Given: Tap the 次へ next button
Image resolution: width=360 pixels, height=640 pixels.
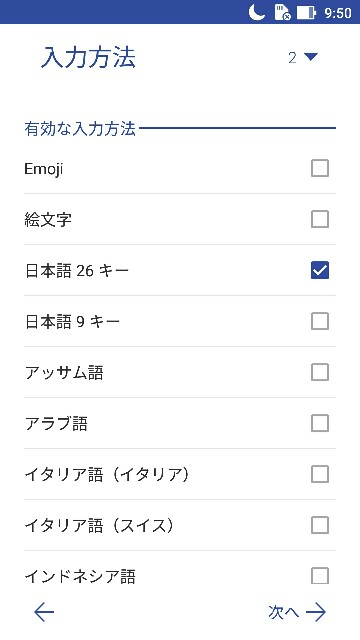Looking at the screenshot, I should (x=297, y=612).
